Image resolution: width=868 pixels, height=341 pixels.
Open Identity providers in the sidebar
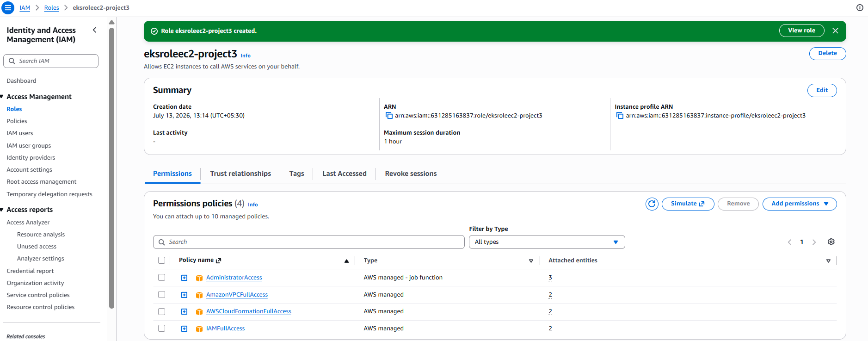31,158
